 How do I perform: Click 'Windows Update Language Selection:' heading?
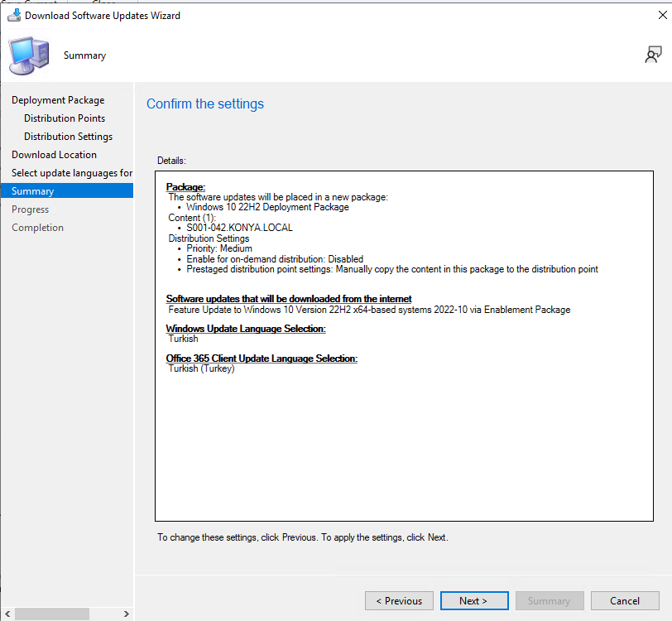(x=246, y=329)
